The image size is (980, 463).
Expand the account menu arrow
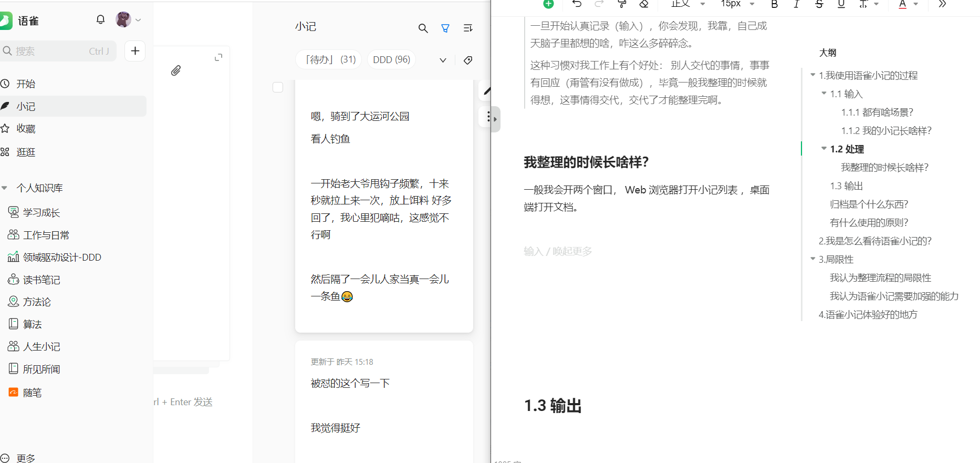coord(138,20)
